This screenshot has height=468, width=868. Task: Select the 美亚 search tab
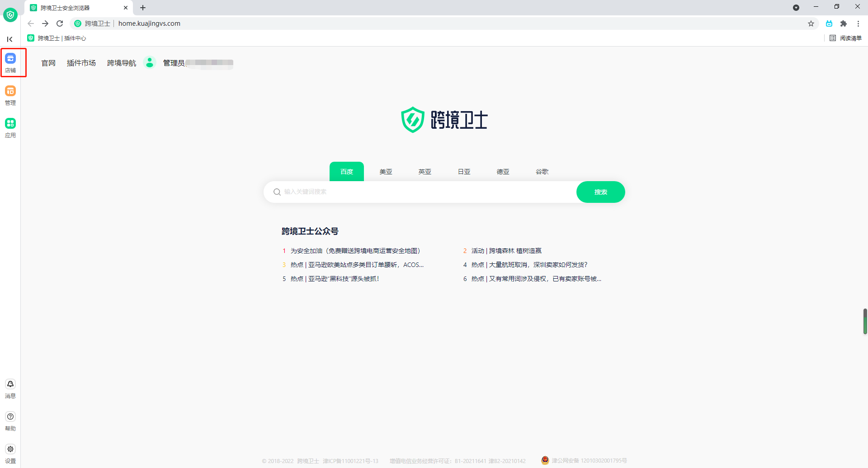tap(386, 172)
